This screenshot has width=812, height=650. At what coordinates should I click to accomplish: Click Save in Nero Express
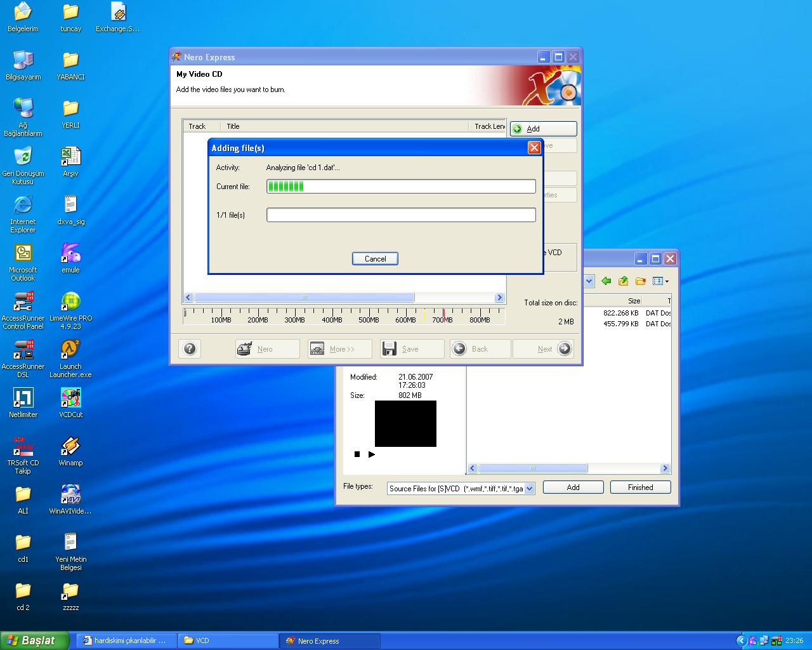click(412, 348)
